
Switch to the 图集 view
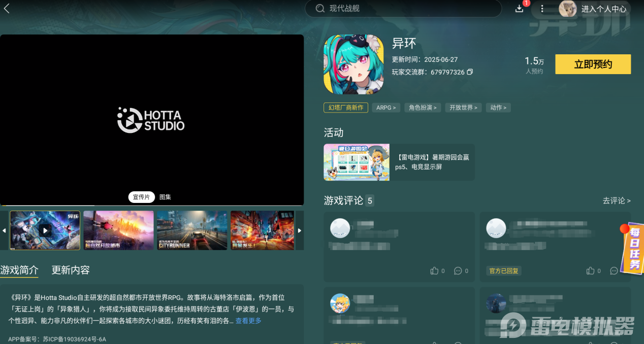click(165, 197)
